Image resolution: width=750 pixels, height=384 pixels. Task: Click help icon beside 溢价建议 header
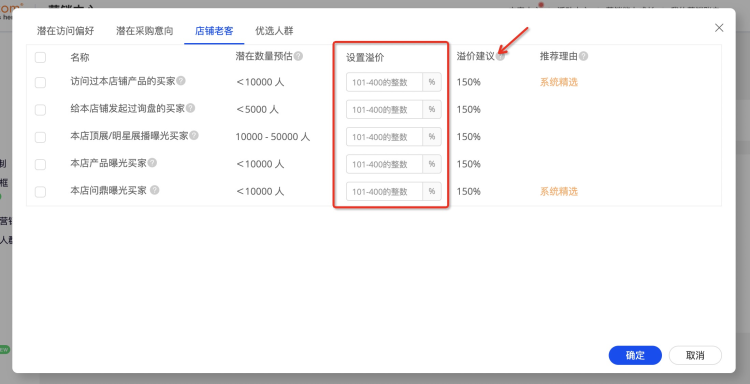pos(500,56)
